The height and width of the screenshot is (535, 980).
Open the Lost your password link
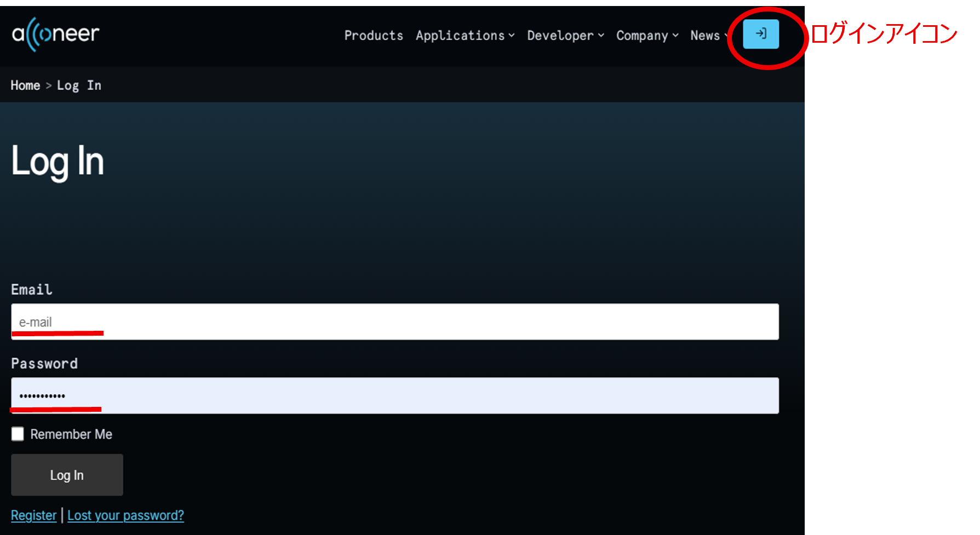pyautogui.click(x=125, y=516)
